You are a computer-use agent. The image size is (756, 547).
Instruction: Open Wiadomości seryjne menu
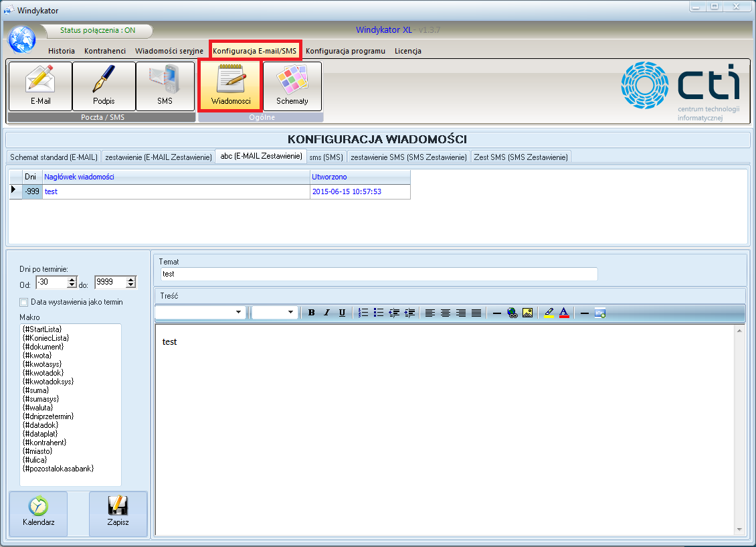169,51
